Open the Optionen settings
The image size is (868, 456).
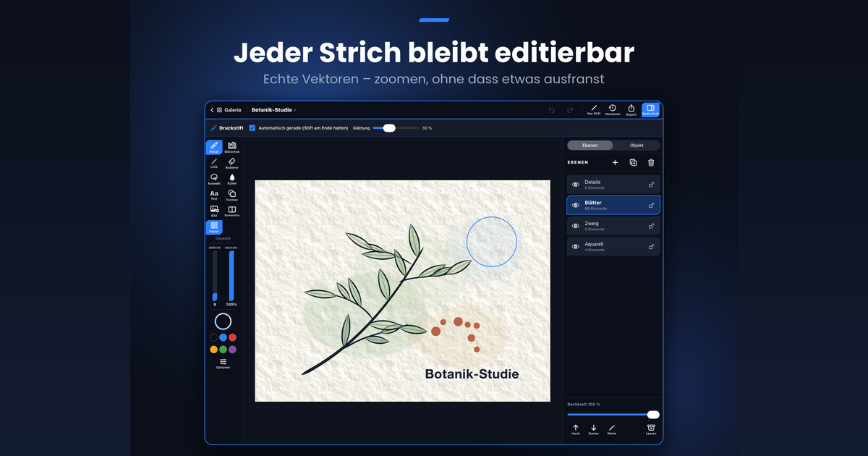[223, 363]
